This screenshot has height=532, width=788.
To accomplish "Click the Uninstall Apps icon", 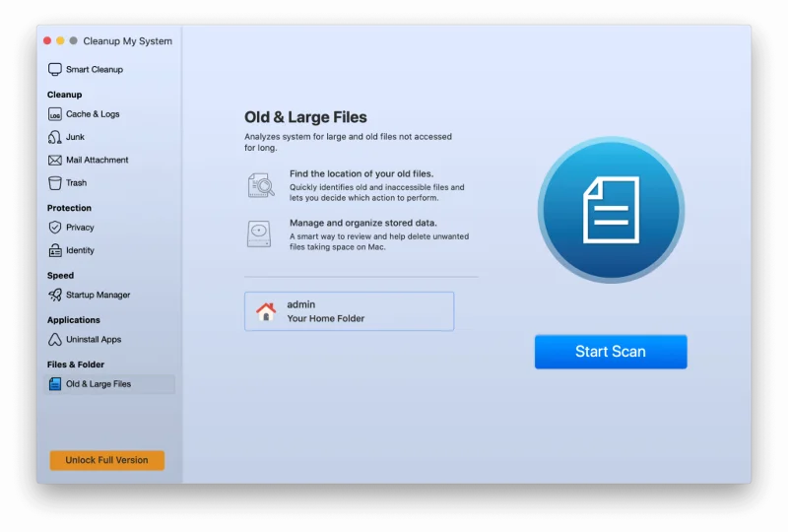I will coord(55,340).
